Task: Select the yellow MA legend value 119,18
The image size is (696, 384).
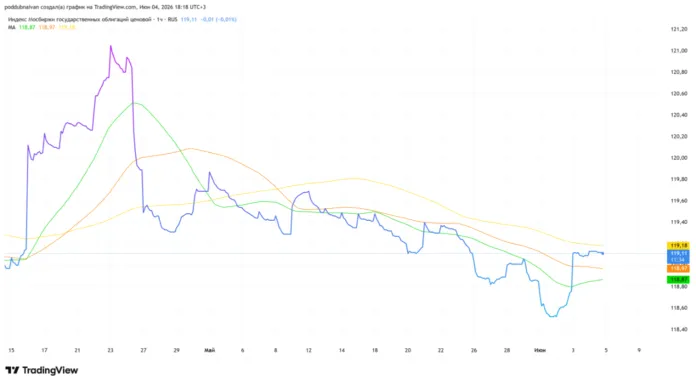Action: (x=67, y=28)
